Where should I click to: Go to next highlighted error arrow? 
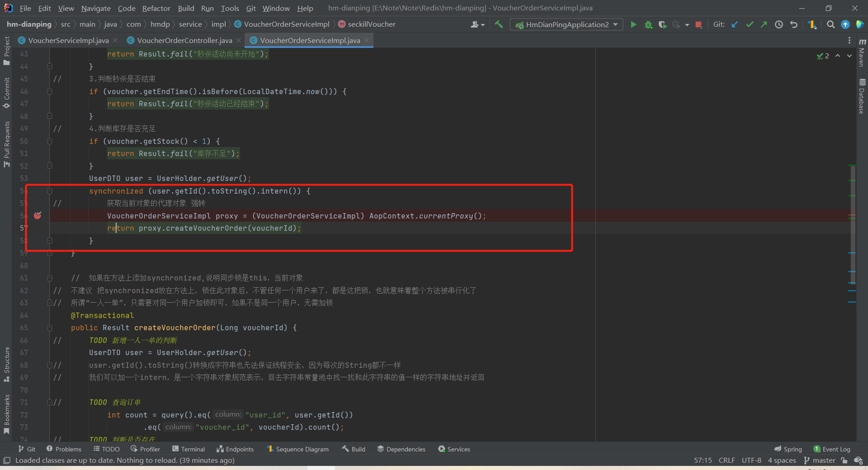coord(849,56)
